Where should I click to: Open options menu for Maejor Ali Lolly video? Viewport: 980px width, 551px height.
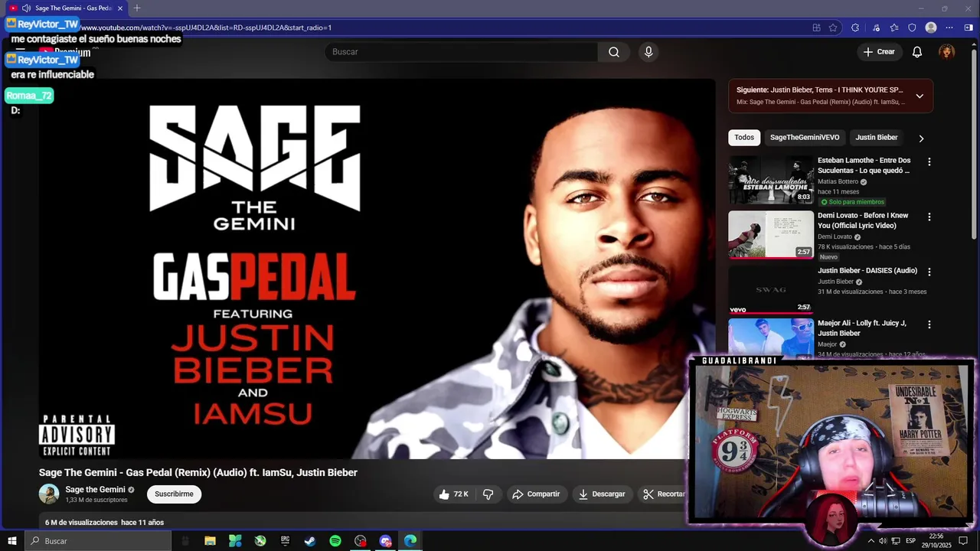coord(929,324)
